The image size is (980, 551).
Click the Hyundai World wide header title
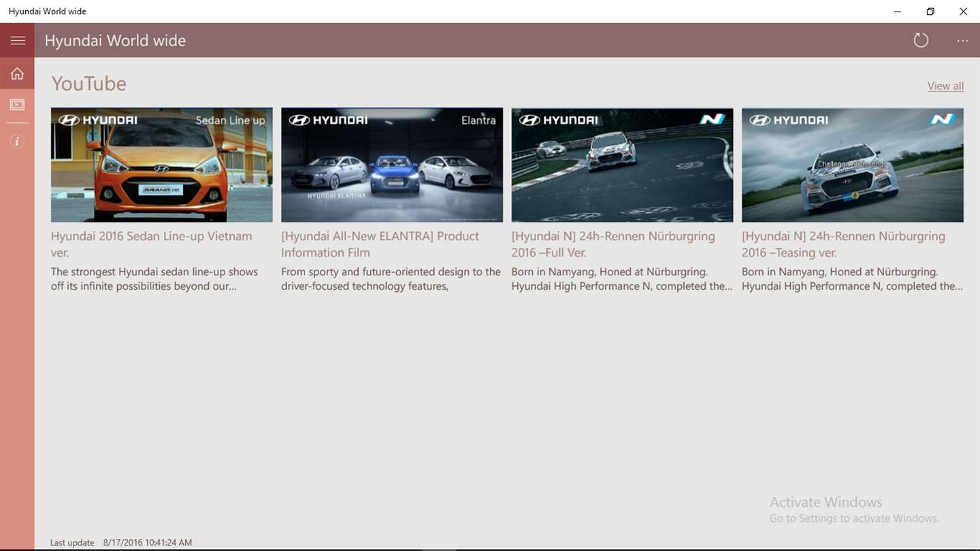115,41
